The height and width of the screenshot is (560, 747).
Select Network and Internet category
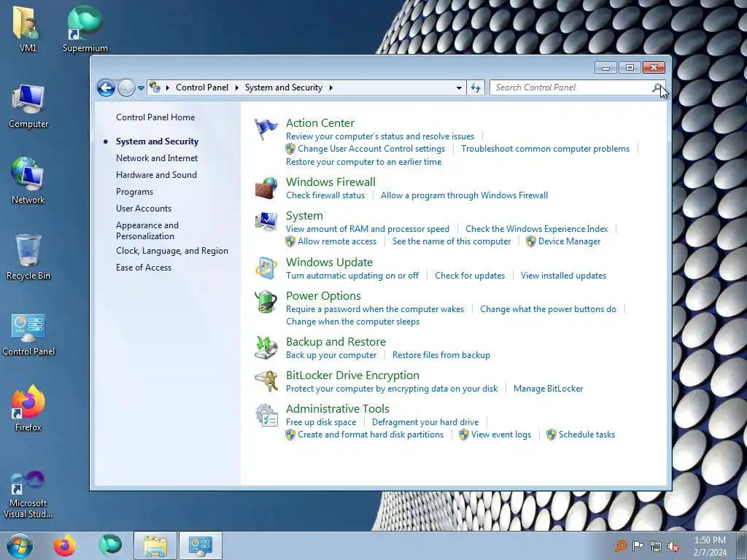click(x=157, y=158)
